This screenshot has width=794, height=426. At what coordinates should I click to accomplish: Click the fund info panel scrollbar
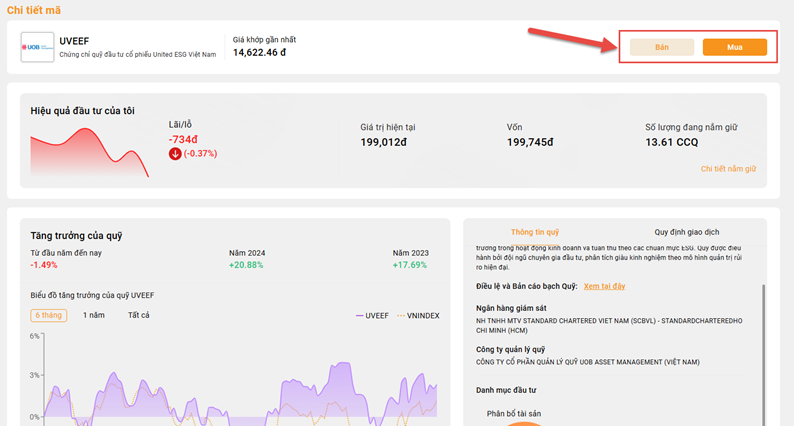[x=763, y=355]
